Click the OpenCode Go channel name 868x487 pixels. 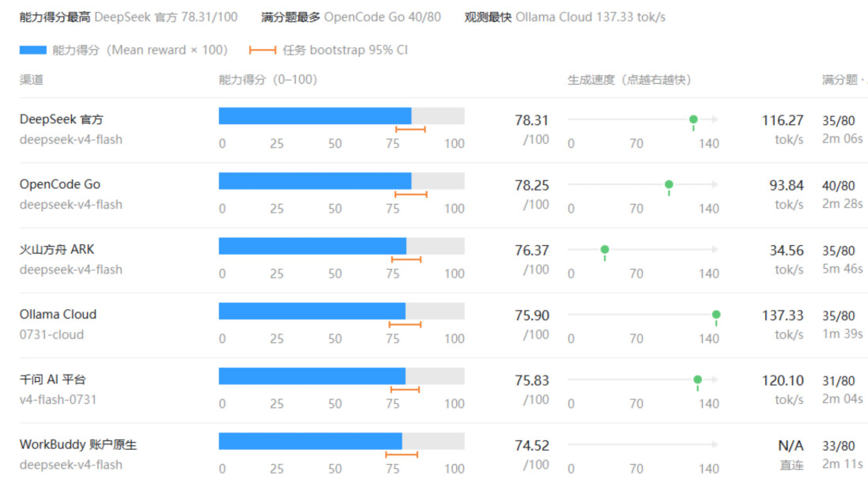pos(60,184)
